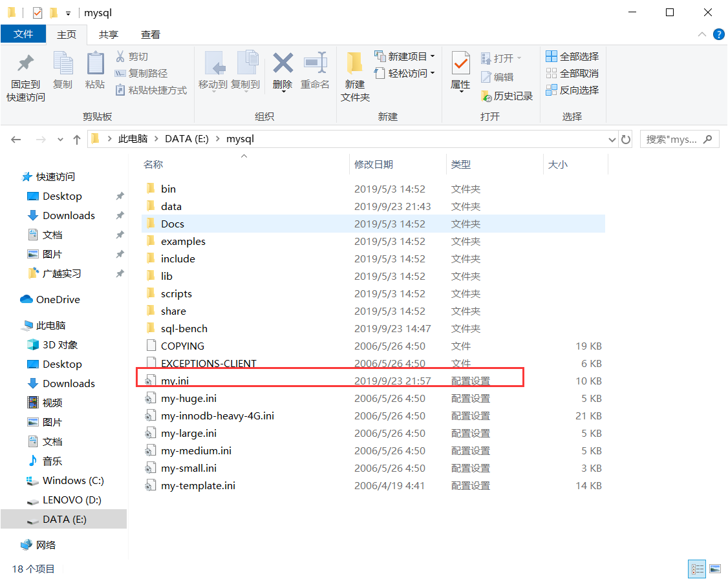Image resolution: width=728 pixels, height=579 pixels.
Task: Click Copy path (复制路径)
Action: [x=141, y=73]
